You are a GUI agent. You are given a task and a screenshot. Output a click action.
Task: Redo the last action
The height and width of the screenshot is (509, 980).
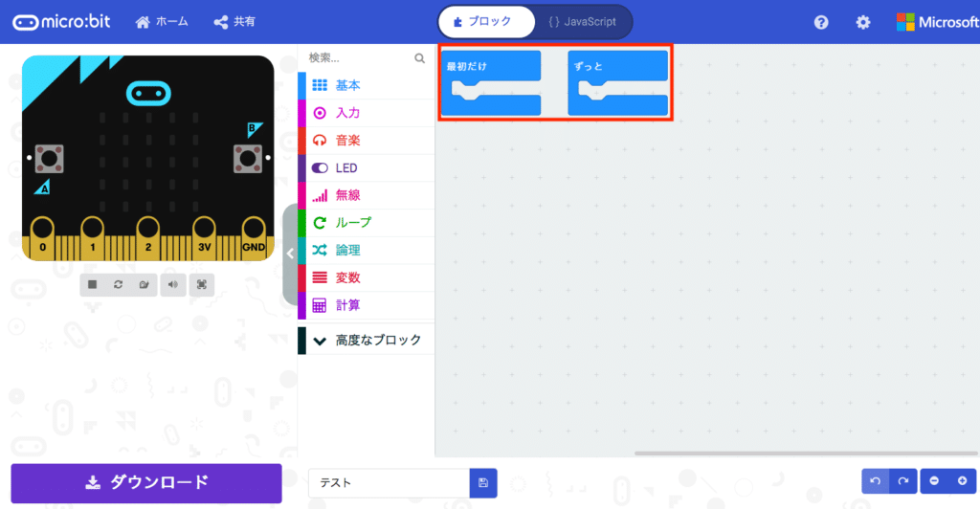[903, 481]
